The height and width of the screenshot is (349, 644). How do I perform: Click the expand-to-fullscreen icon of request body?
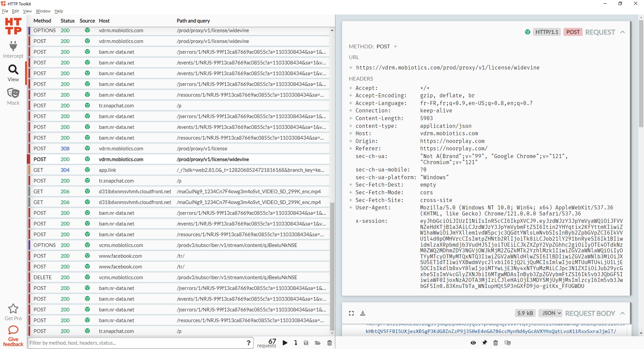tap(351, 313)
